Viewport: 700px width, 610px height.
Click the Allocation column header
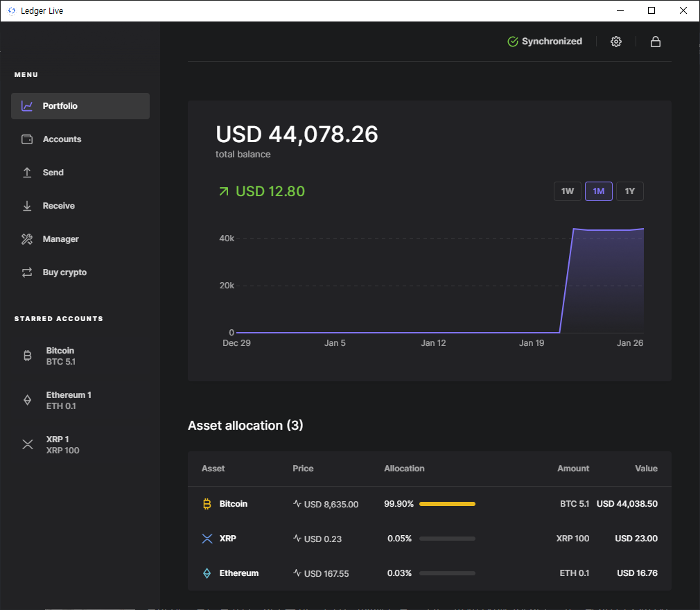point(404,469)
